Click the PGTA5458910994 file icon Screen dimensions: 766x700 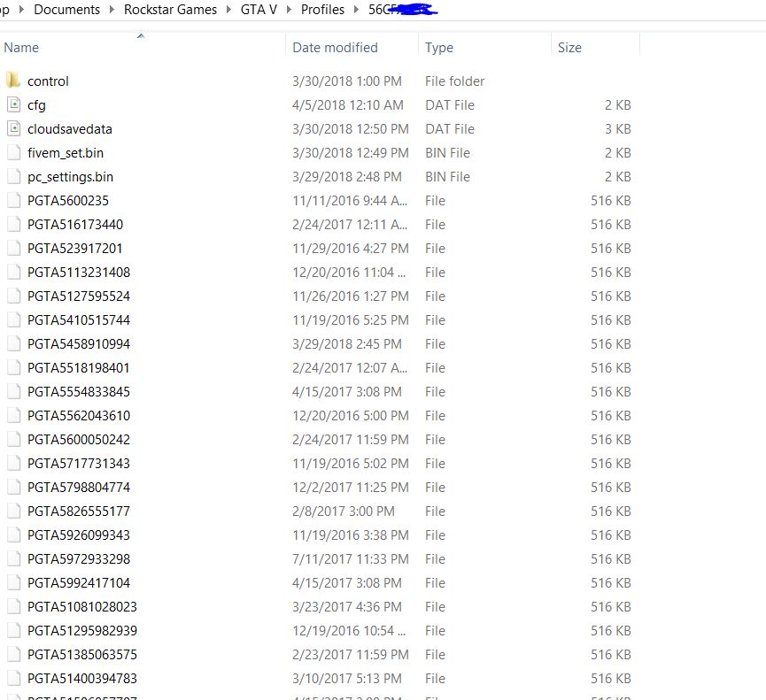click(14, 343)
